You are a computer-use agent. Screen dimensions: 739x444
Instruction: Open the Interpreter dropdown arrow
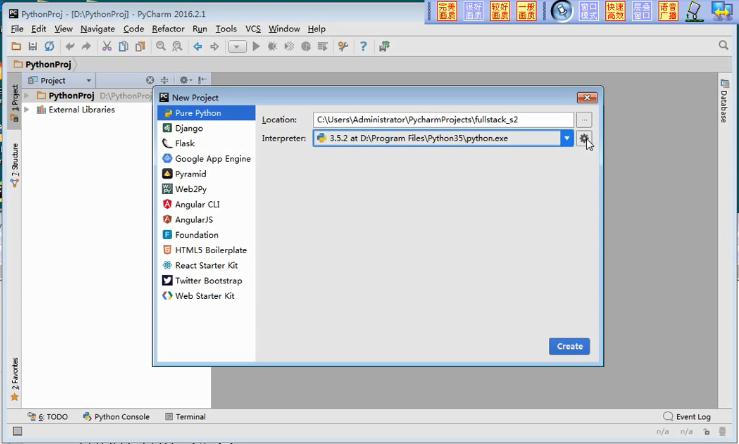point(567,138)
